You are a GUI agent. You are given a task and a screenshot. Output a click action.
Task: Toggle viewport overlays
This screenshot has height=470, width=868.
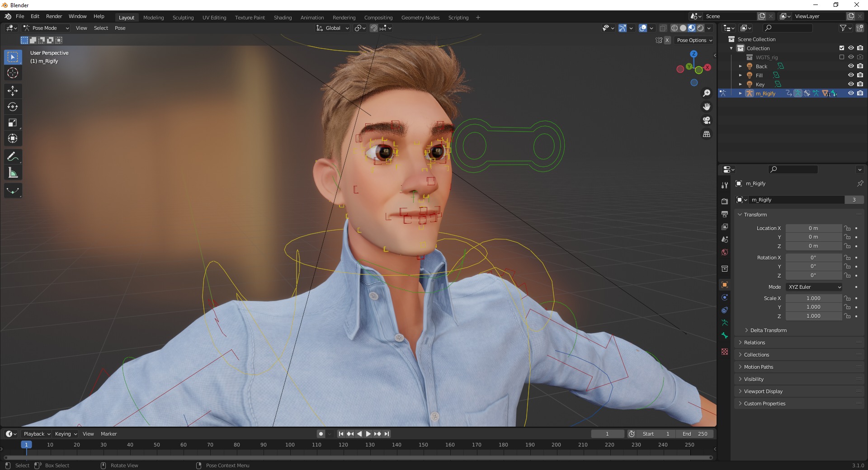coord(643,28)
